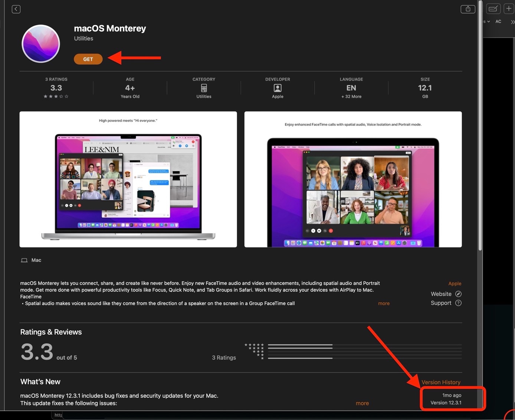
Task: Click the laptop icon beside the Mac label
Action: click(24, 260)
